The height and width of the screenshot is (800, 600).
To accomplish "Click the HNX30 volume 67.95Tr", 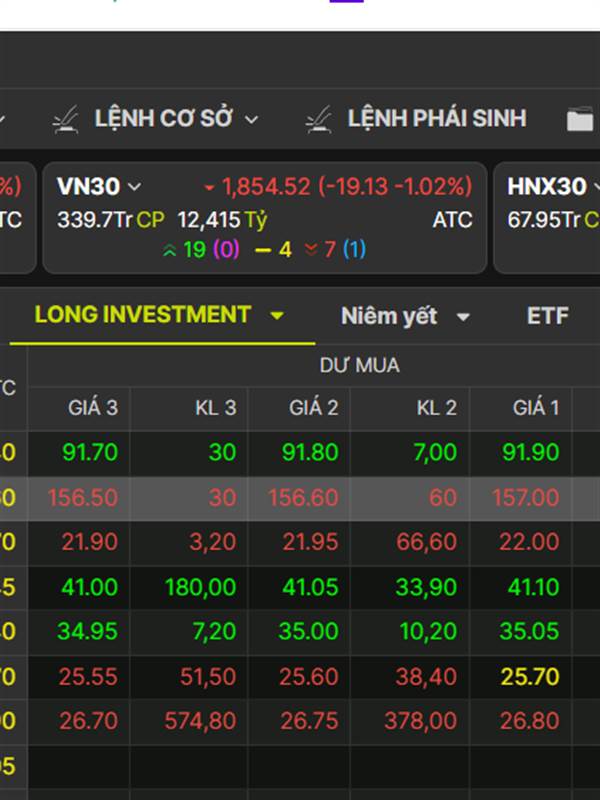I will click(544, 220).
